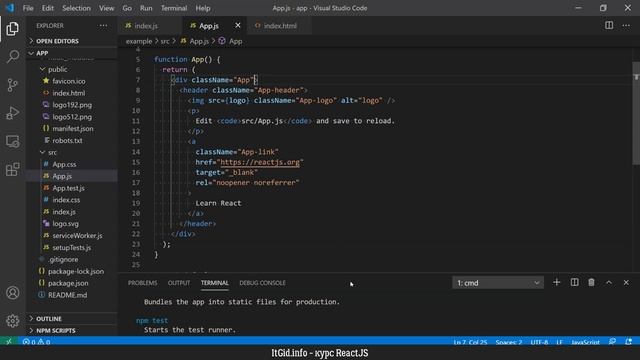This screenshot has height=360, width=640.
Task: Open the Help menu
Action: [203, 8]
